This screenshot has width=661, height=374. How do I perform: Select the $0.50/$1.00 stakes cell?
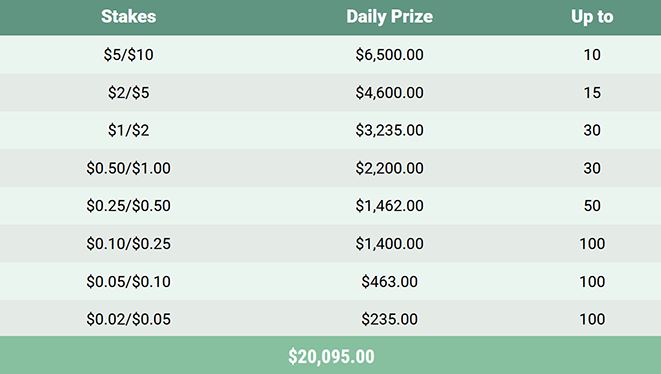click(x=129, y=168)
